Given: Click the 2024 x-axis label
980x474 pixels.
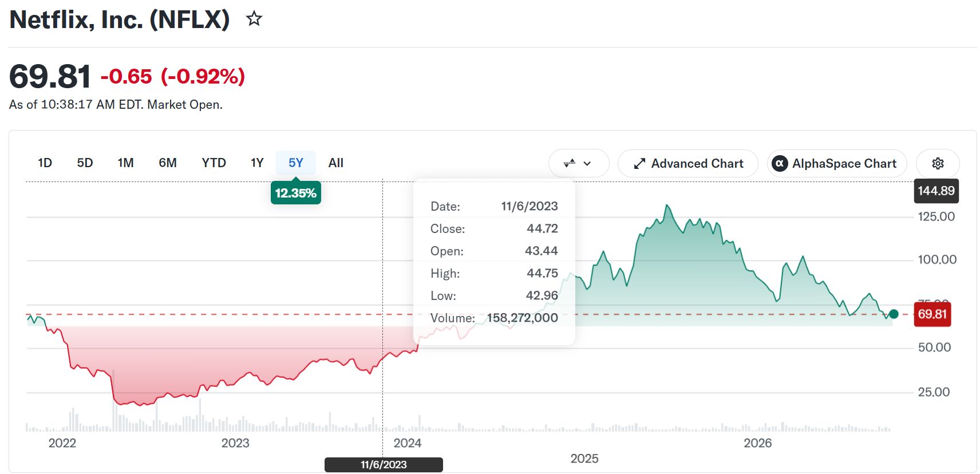Looking at the screenshot, I should 408,443.
